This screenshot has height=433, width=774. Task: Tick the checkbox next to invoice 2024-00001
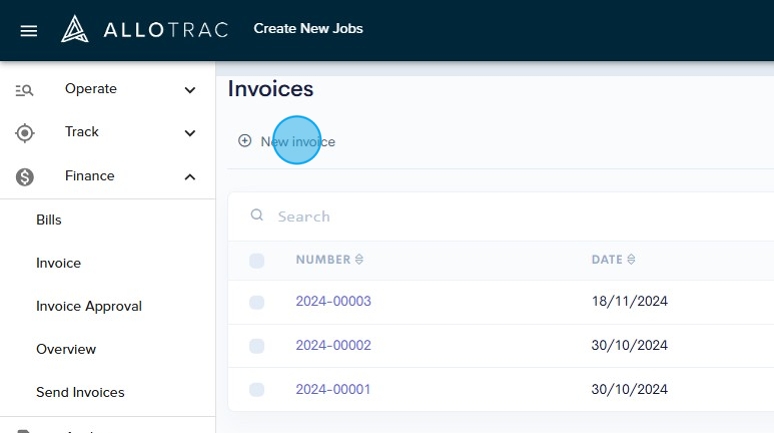click(257, 389)
